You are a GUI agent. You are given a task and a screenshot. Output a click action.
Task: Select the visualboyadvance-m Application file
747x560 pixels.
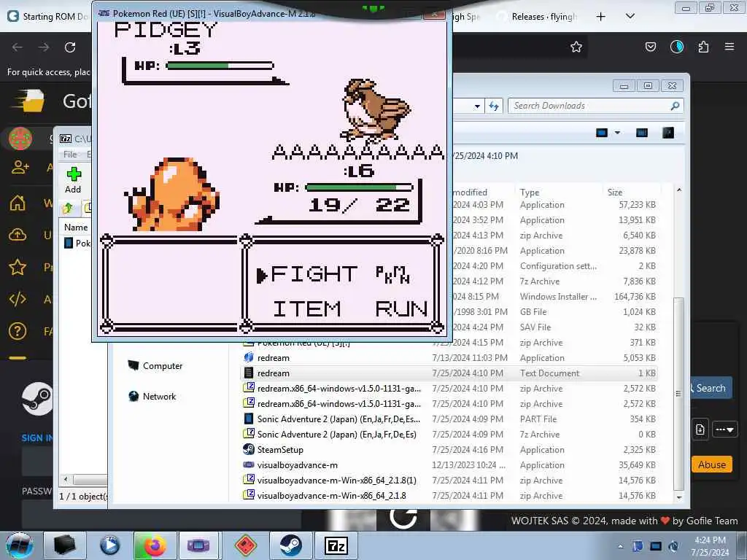pos(449,464)
